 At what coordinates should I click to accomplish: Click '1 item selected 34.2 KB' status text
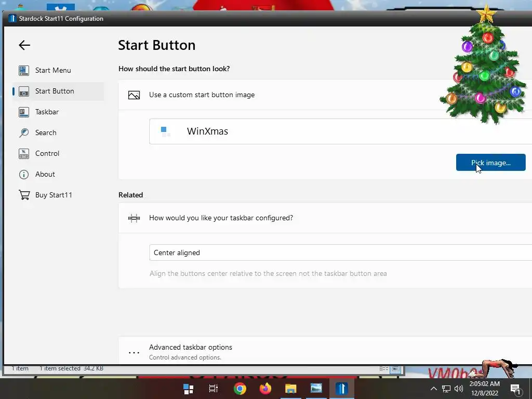71,368
